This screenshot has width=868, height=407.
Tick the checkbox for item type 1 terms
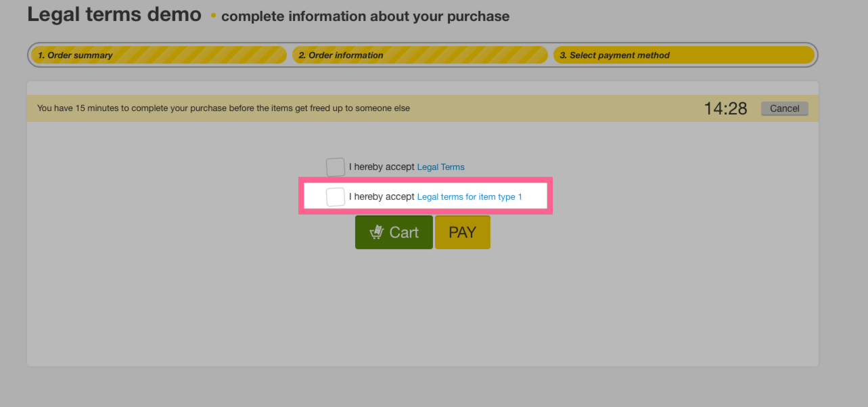[x=336, y=197]
